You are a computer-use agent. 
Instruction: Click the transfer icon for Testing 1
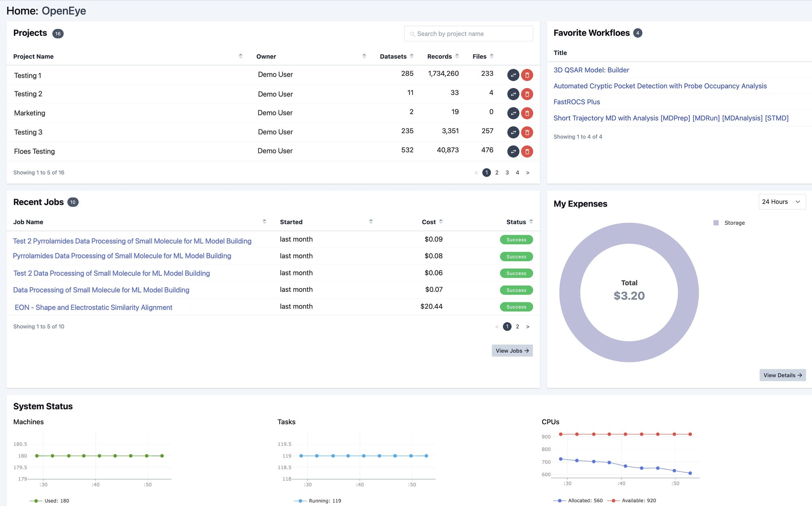pyautogui.click(x=513, y=75)
